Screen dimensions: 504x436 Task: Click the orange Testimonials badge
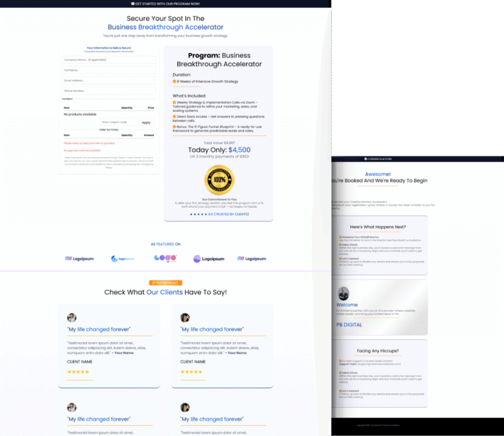166,283
